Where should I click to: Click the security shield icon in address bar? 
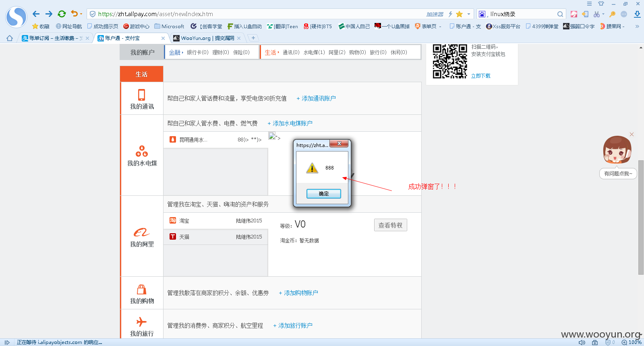tap(93, 14)
